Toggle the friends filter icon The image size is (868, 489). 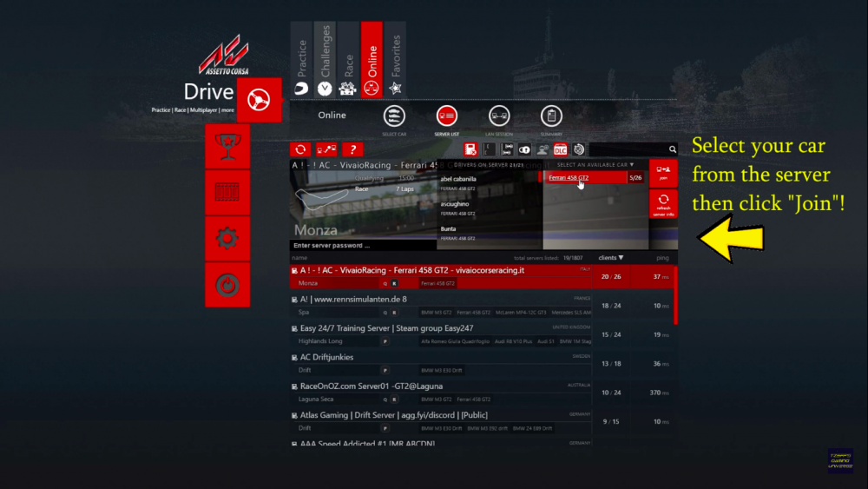coord(542,149)
